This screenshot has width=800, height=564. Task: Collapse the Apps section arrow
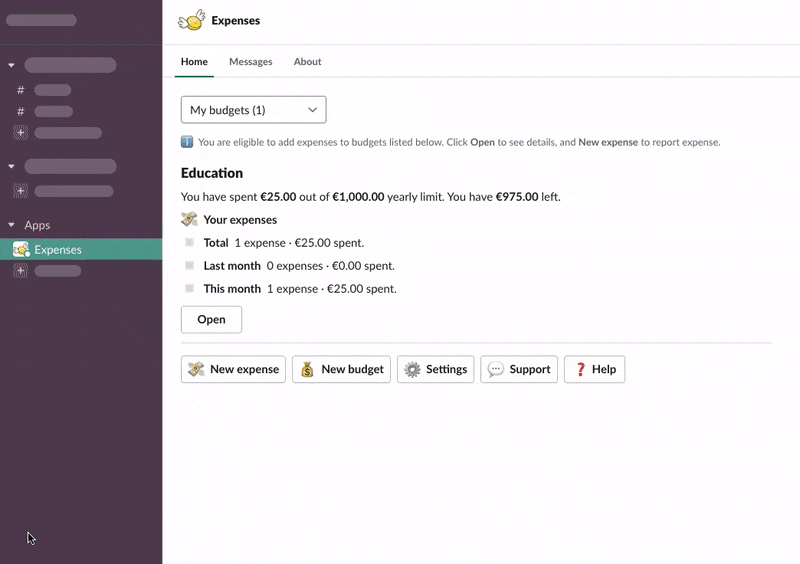pyautogui.click(x=11, y=225)
